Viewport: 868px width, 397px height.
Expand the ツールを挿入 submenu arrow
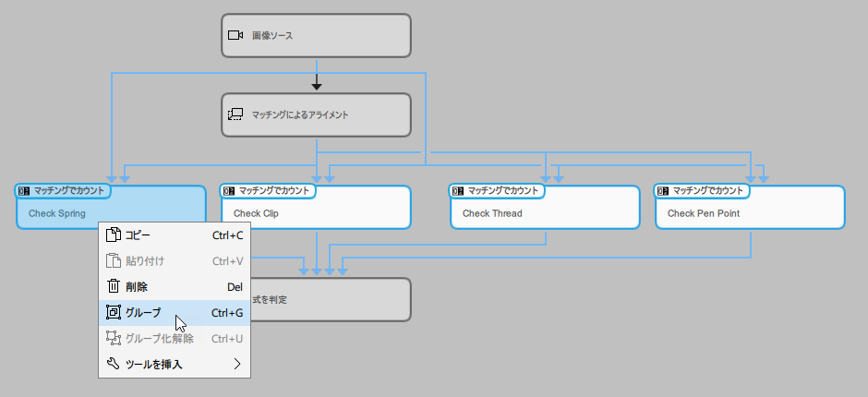(237, 365)
